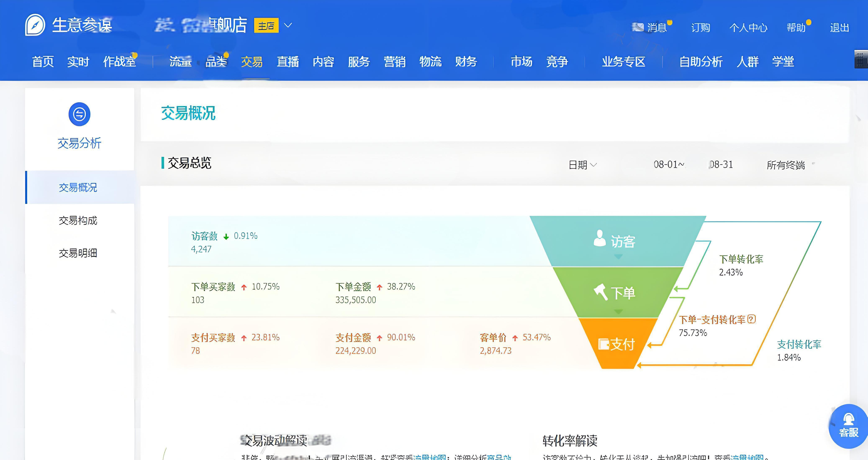Click the red up arrow next to 支付买家数

click(244, 338)
